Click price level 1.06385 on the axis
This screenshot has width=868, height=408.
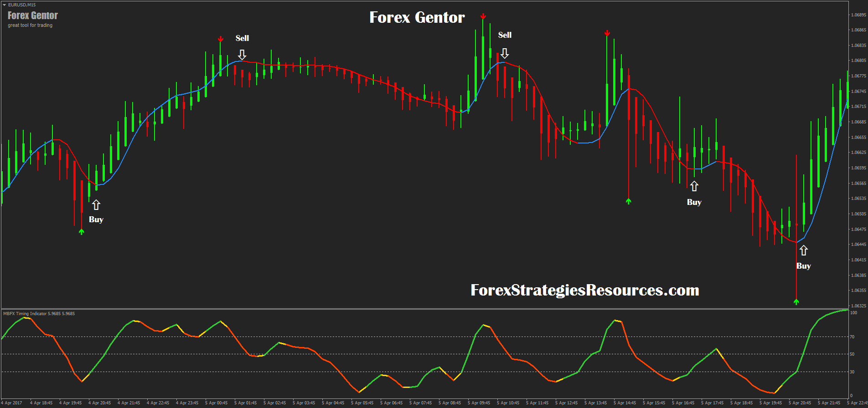tap(858, 275)
